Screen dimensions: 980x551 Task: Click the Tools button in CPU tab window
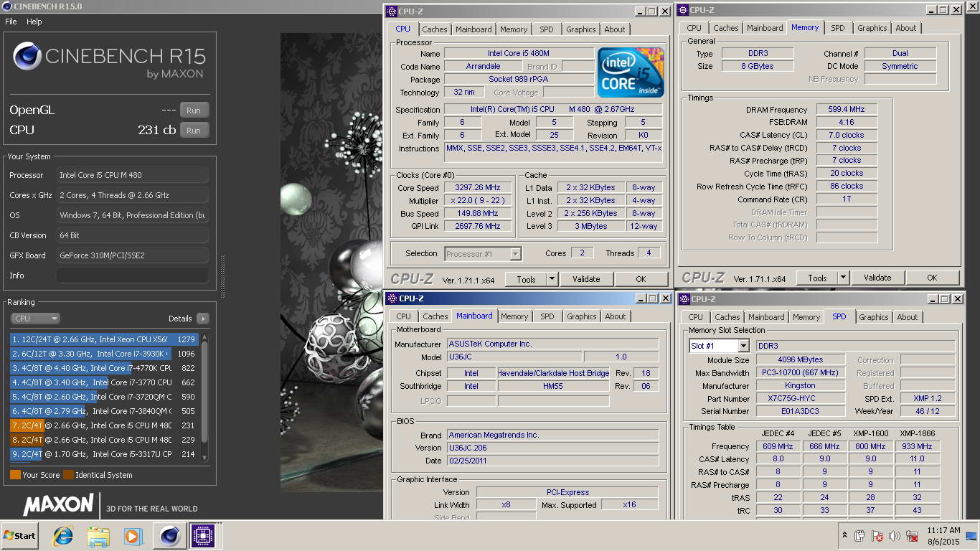pyautogui.click(x=526, y=279)
